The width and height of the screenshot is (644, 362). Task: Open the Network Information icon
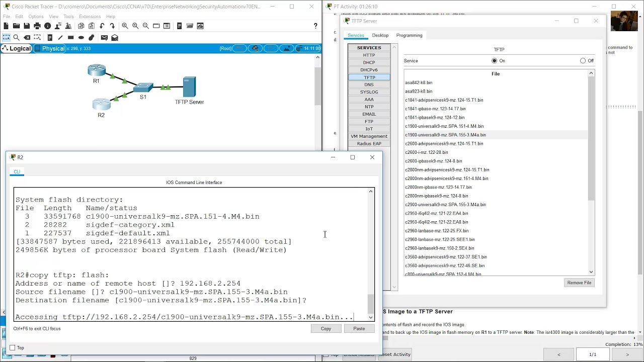point(48,26)
